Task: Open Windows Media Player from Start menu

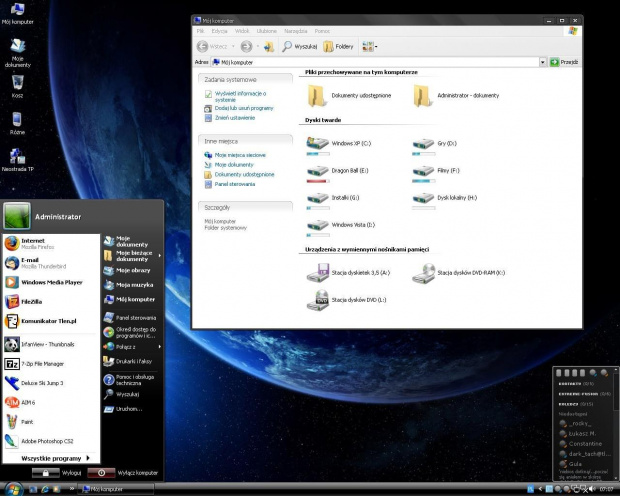Action: (x=51, y=282)
